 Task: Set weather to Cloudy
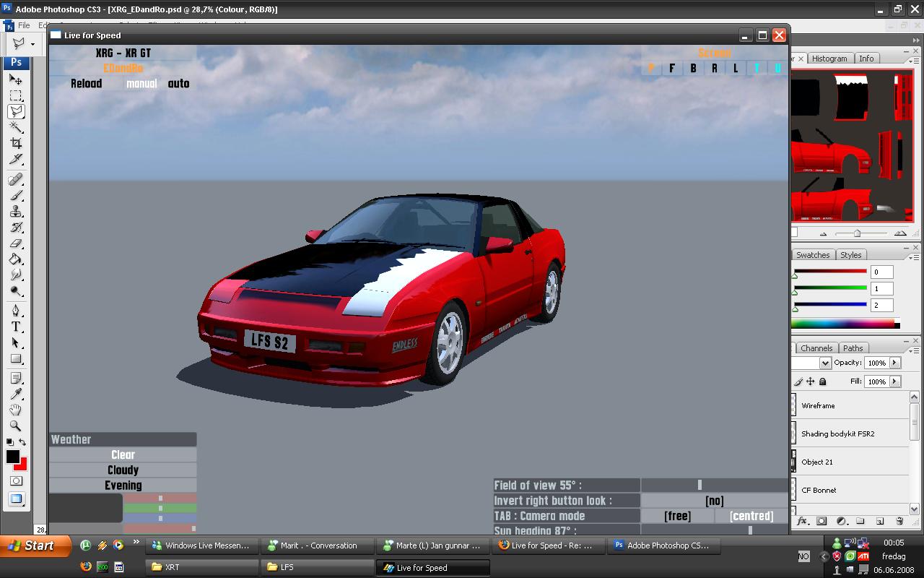pyautogui.click(x=123, y=470)
